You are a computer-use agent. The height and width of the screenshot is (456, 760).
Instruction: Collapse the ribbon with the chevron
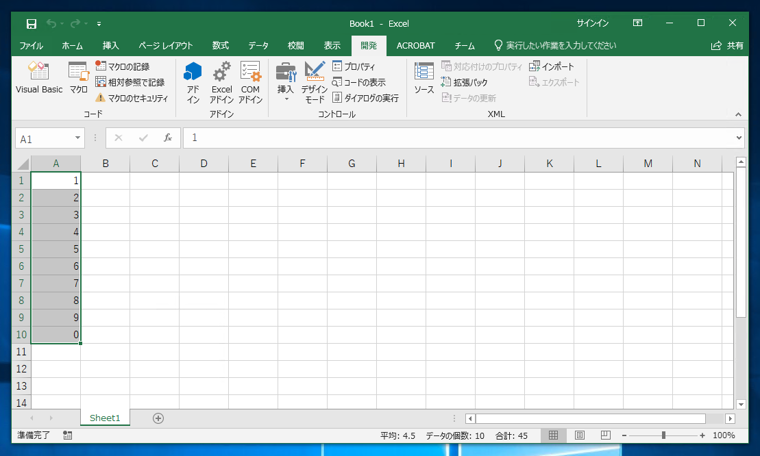click(738, 114)
